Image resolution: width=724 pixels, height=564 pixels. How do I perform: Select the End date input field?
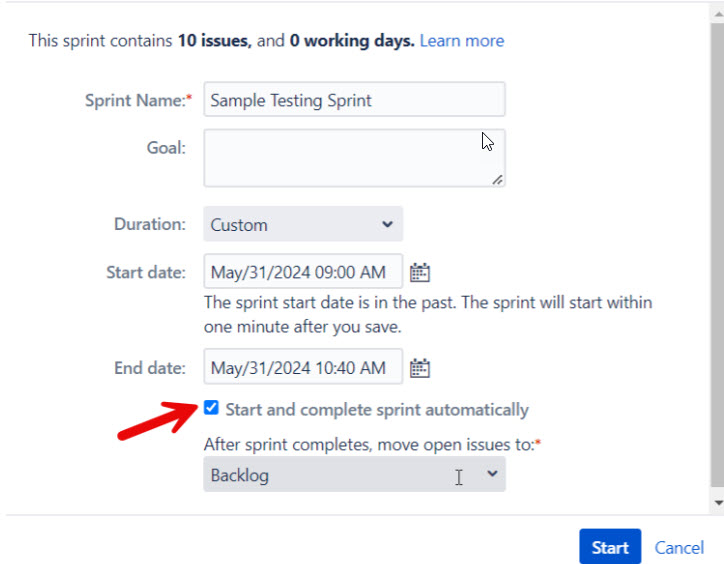(x=303, y=367)
